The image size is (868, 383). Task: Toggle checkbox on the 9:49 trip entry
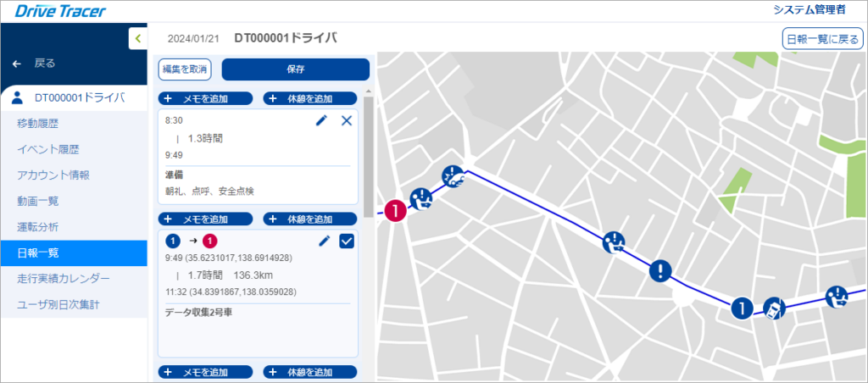tap(347, 241)
